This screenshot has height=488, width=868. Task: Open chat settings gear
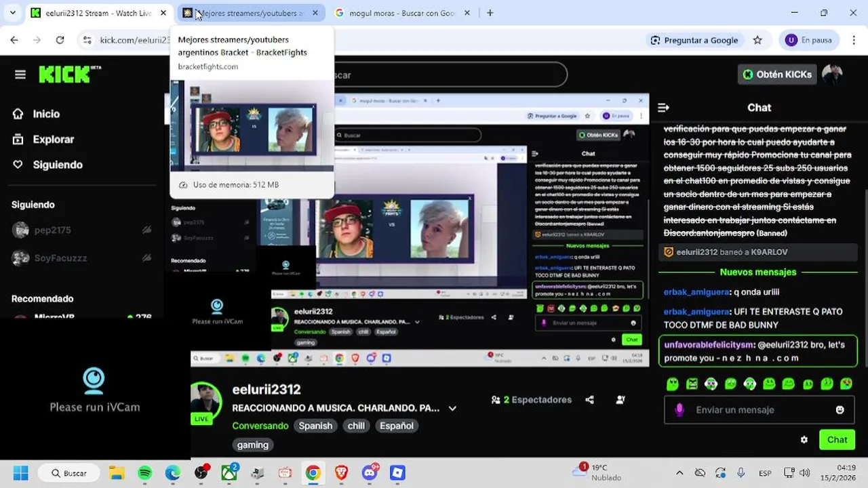[804, 440]
